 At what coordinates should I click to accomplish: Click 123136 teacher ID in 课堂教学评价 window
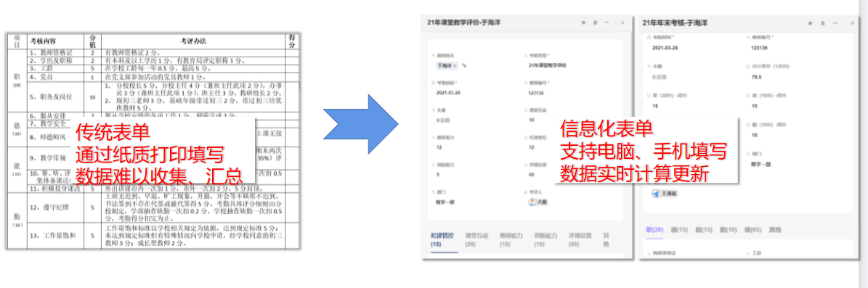click(x=537, y=92)
